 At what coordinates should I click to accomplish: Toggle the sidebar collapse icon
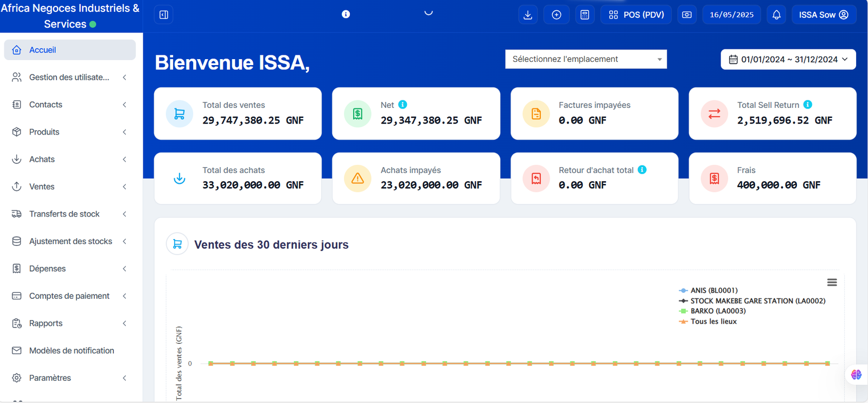[164, 15]
